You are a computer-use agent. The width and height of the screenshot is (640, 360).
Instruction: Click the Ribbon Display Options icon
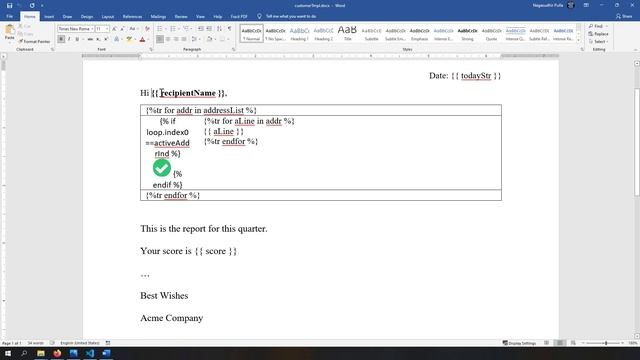586,5
